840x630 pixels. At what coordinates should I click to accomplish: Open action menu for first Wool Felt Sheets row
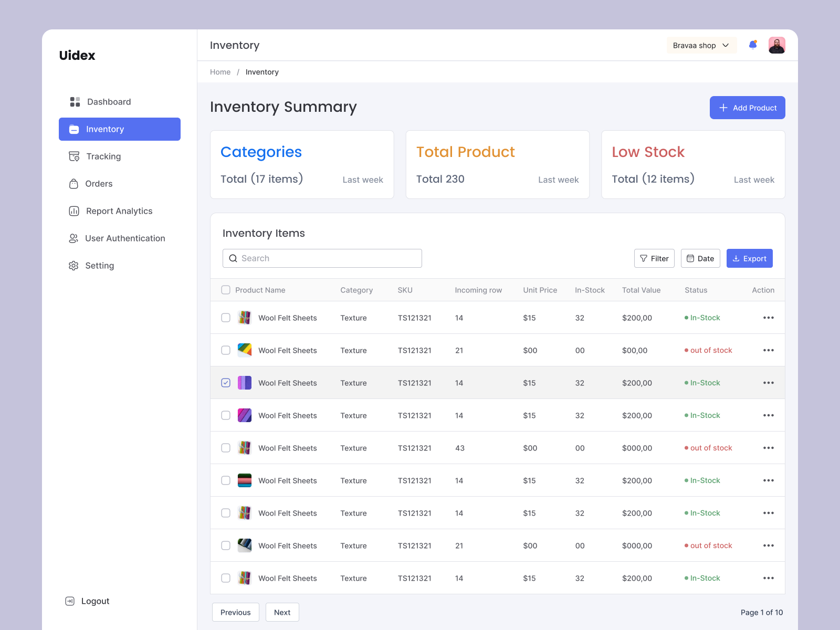769,318
